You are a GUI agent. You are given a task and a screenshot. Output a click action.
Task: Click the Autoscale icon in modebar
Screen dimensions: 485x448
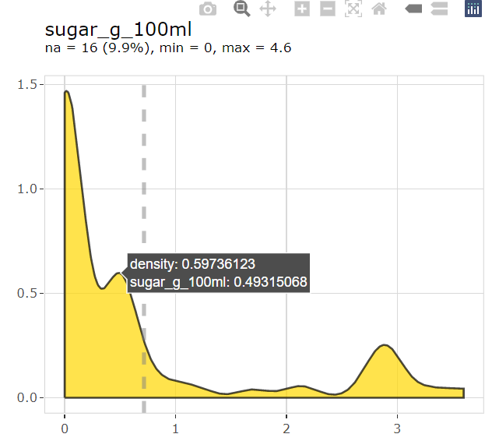pos(353,9)
